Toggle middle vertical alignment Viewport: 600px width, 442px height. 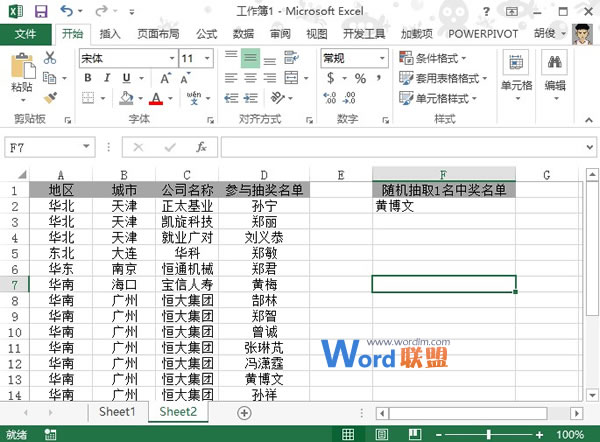coord(250,58)
